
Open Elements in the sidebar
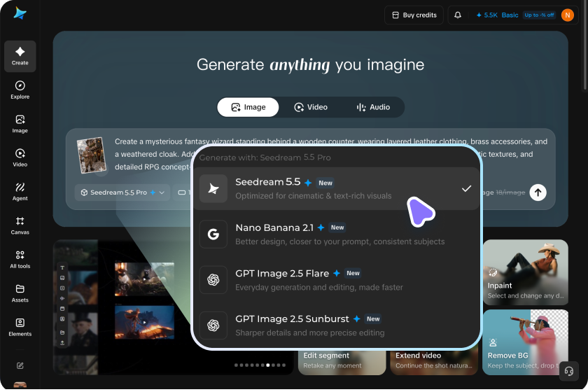20,327
